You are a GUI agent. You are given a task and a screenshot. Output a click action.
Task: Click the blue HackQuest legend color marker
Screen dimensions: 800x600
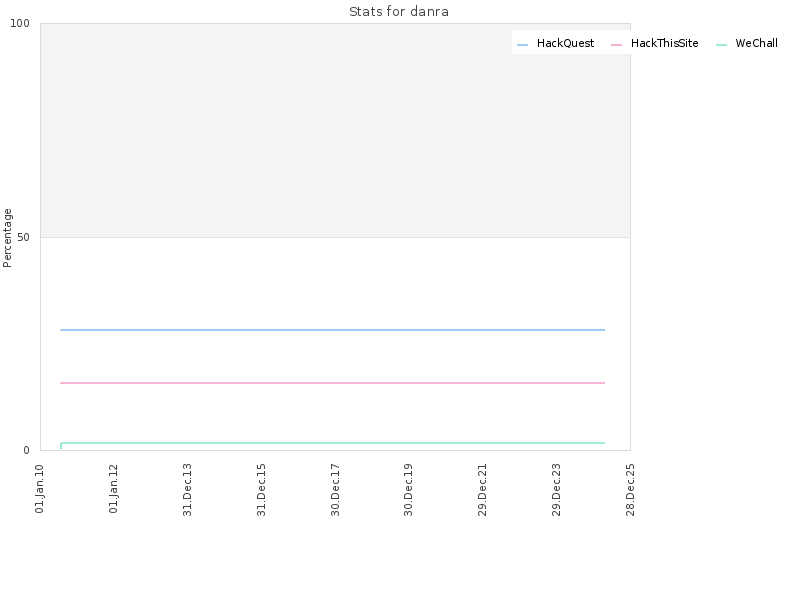coord(522,45)
